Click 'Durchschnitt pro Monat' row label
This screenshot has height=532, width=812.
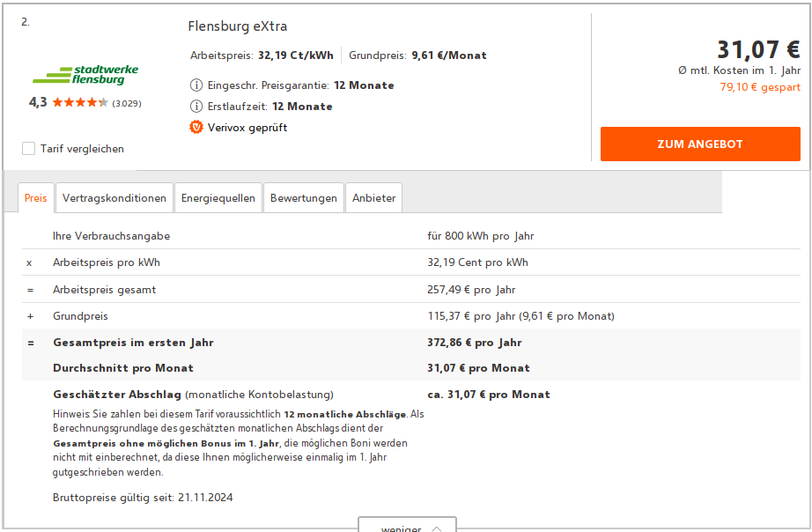[x=123, y=368]
